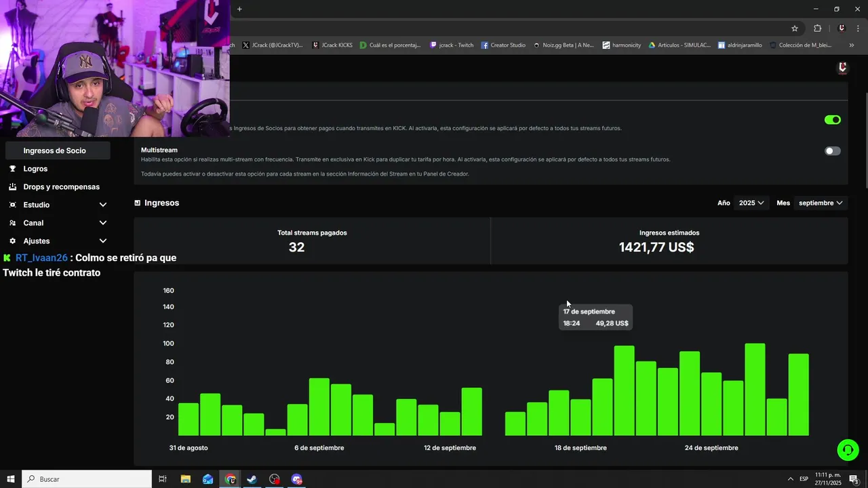Open Task View on the taskbar
This screenshot has height=488, width=868.
click(x=163, y=479)
